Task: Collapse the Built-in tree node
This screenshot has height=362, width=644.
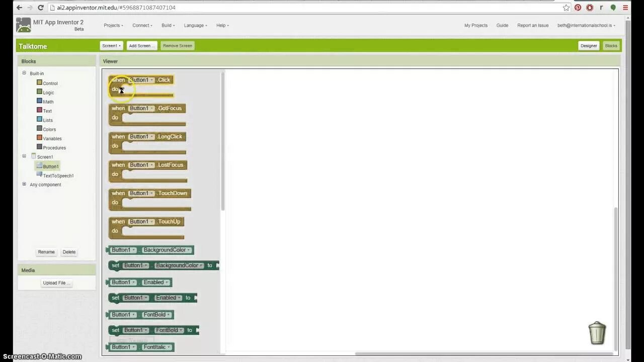Action: tap(24, 73)
